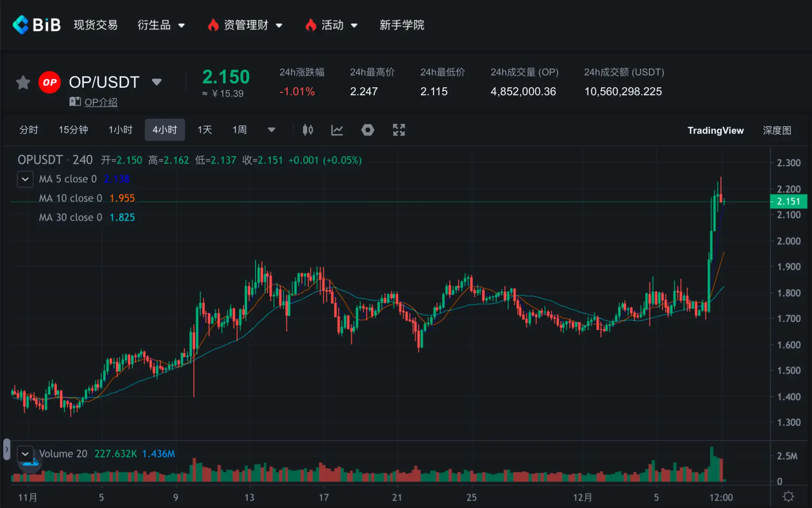812x508 pixels.
Task: Open the indicators line chart icon
Action: click(337, 130)
